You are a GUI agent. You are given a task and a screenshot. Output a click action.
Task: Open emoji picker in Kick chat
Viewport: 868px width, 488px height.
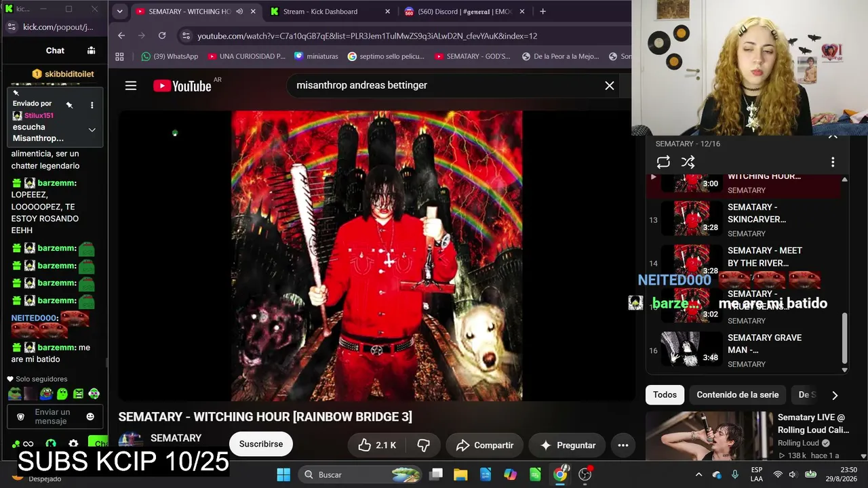click(x=90, y=417)
